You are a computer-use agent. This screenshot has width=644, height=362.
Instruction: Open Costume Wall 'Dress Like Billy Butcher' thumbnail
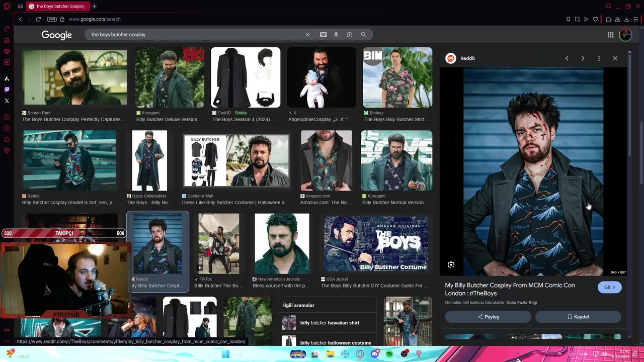coord(236,160)
